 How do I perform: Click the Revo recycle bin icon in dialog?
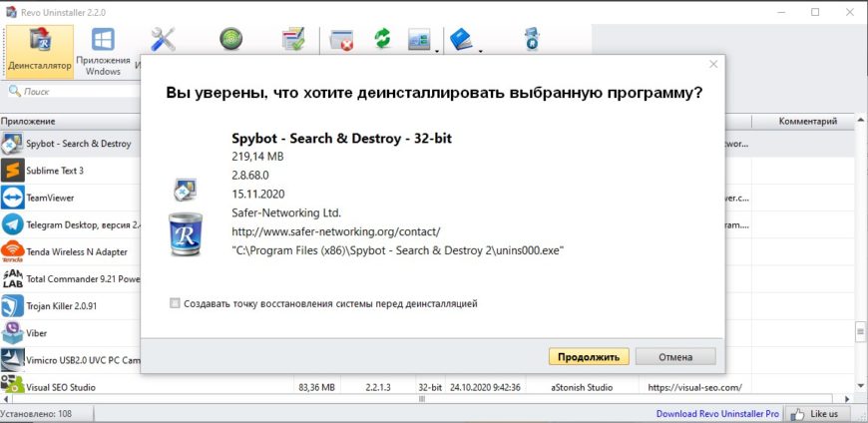186,233
